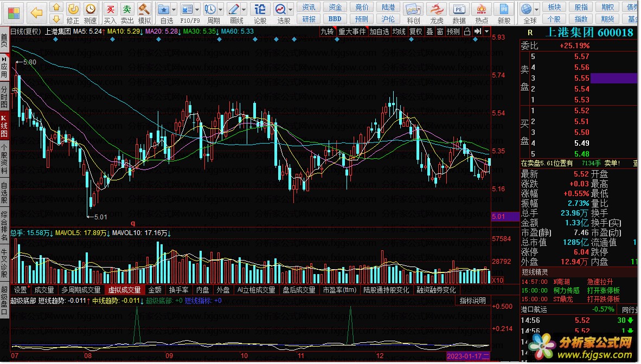Open the 科创 chart icon
Screen dimensions: 641x364
[x=413, y=9]
